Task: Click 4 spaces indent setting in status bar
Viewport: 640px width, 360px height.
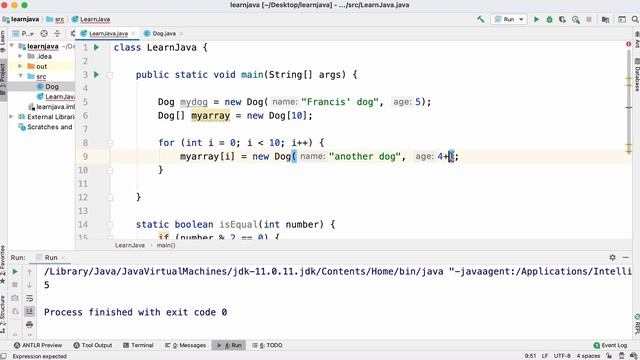Action: click(588, 356)
